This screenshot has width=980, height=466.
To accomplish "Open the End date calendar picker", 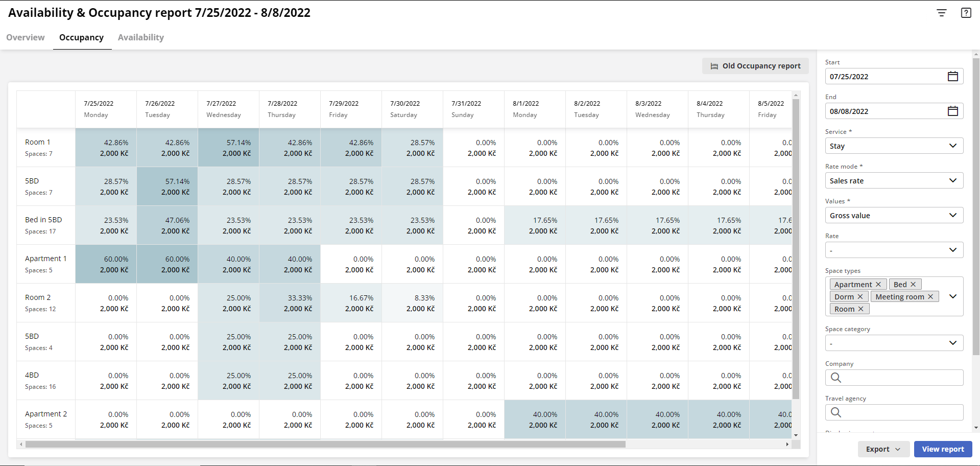I will [952, 111].
